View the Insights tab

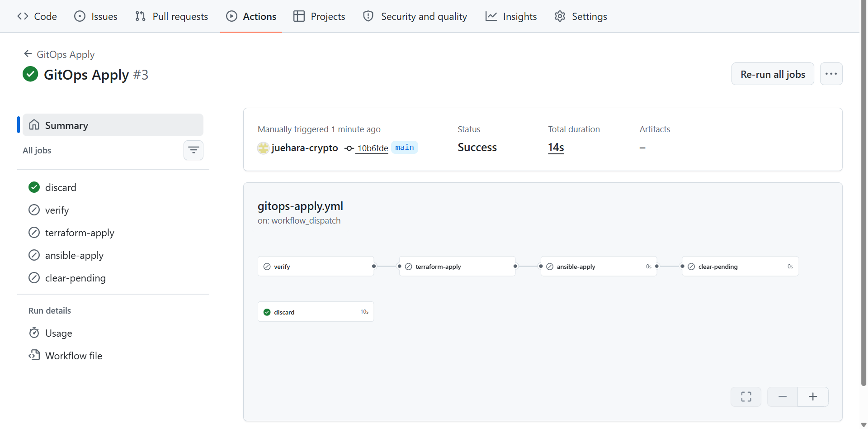tap(511, 16)
